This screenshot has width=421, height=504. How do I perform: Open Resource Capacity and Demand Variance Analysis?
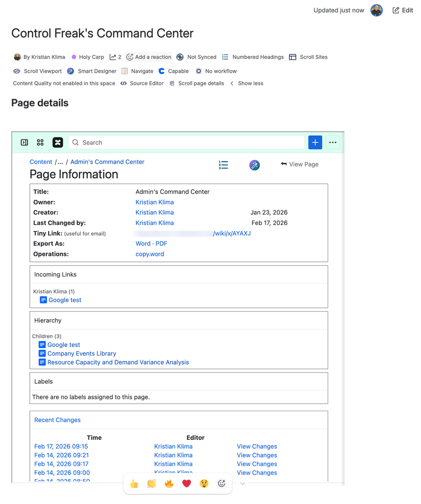(118, 362)
